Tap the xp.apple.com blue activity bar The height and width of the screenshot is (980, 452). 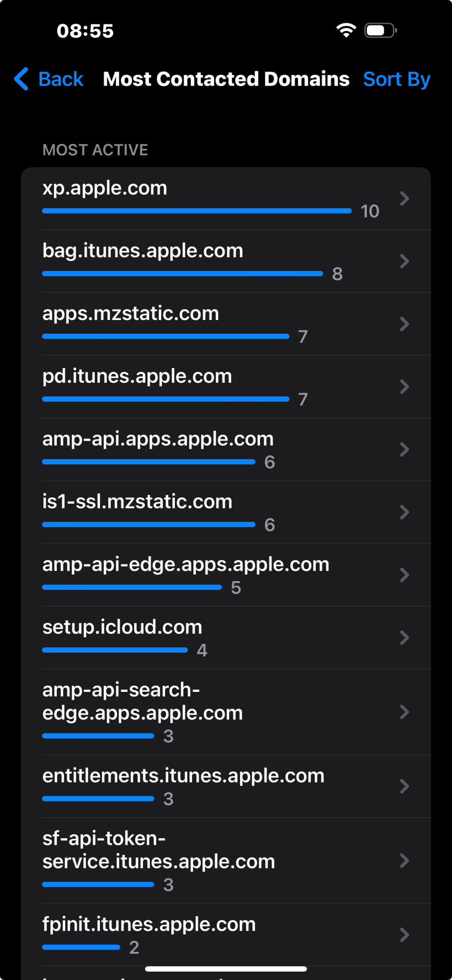(197, 211)
